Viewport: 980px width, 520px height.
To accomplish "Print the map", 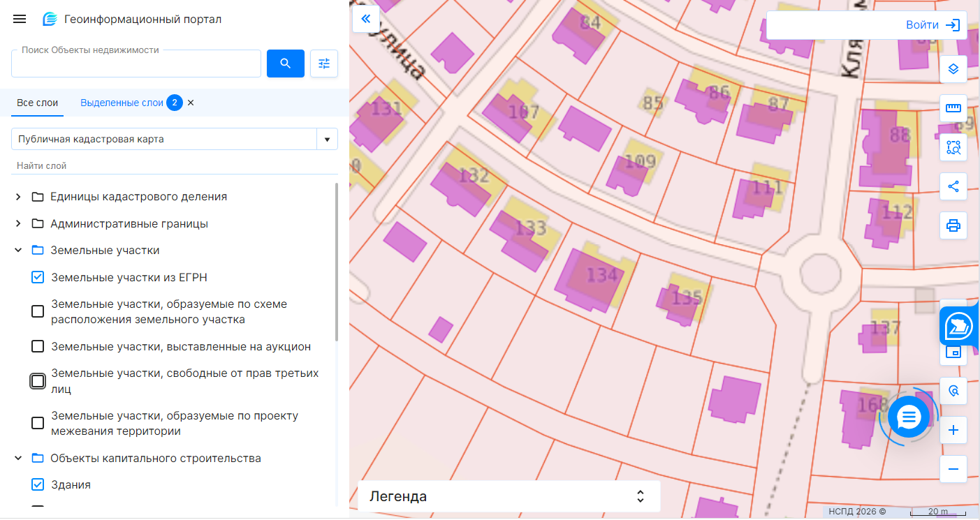I will point(953,225).
